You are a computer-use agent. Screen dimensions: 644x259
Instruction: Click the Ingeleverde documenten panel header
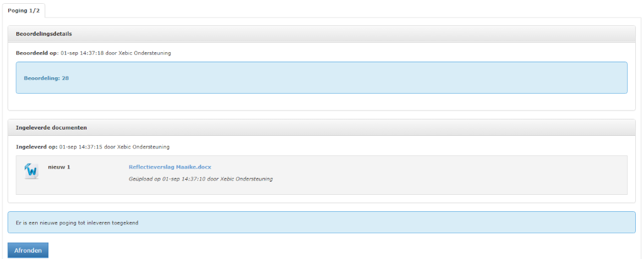coord(321,128)
